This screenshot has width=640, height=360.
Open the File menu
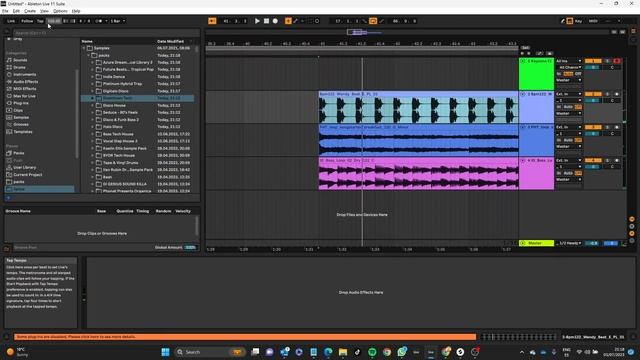pos(5,11)
